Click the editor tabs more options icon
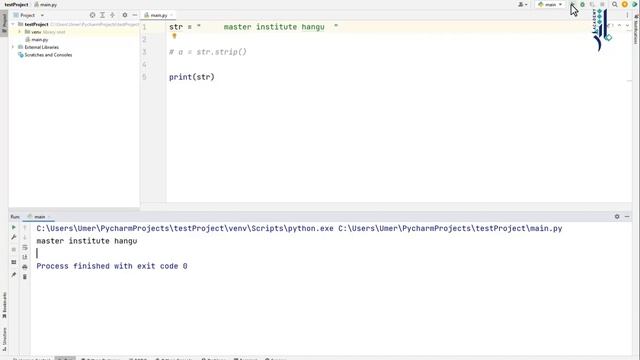Screen dimensions: 640x360 (627, 15)
